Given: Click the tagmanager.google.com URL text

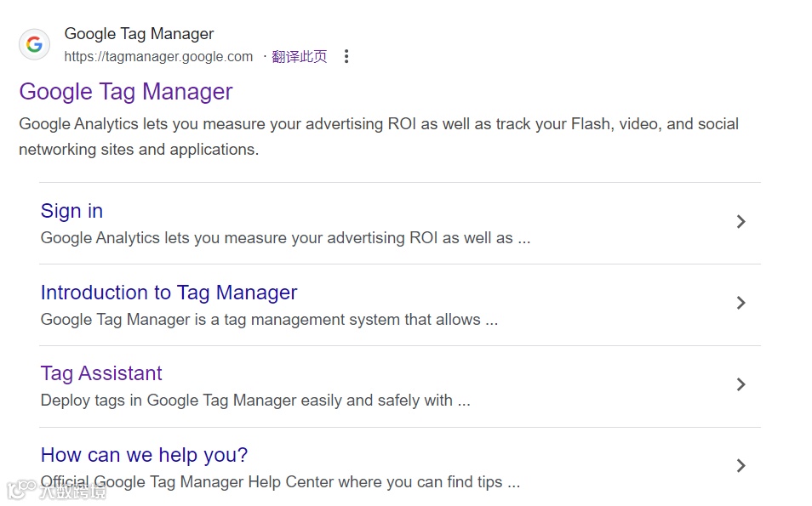Looking at the screenshot, I should 158,57.
